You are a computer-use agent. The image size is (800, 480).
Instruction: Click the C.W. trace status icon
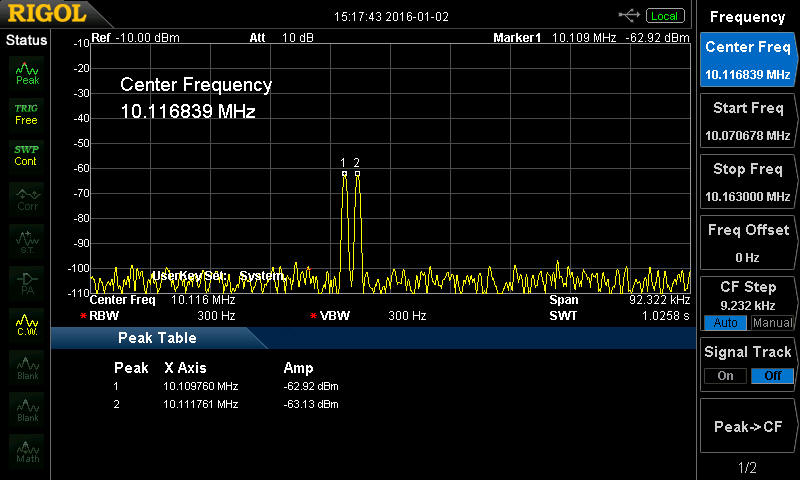tap(26, 325)
